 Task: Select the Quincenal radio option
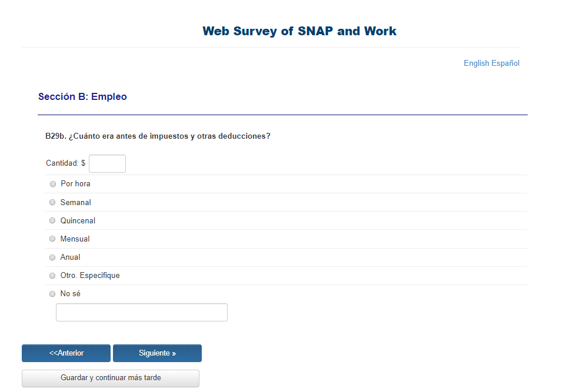pos(52,220)
